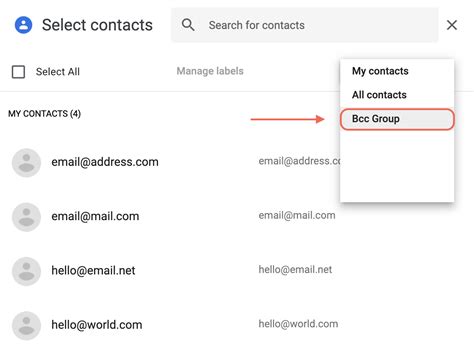Viewport: 474px width, 364px height.
Task: Check the Select All checkbox
Action: click(x=18, y=72)
